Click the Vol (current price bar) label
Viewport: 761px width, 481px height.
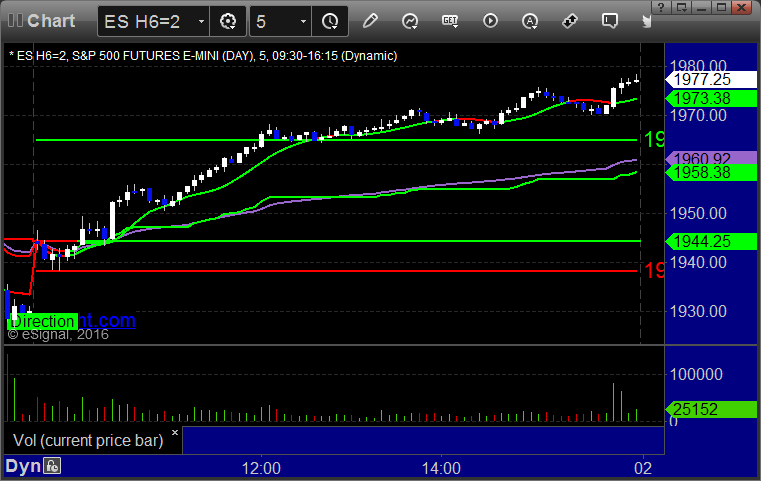tap(88, 440)
